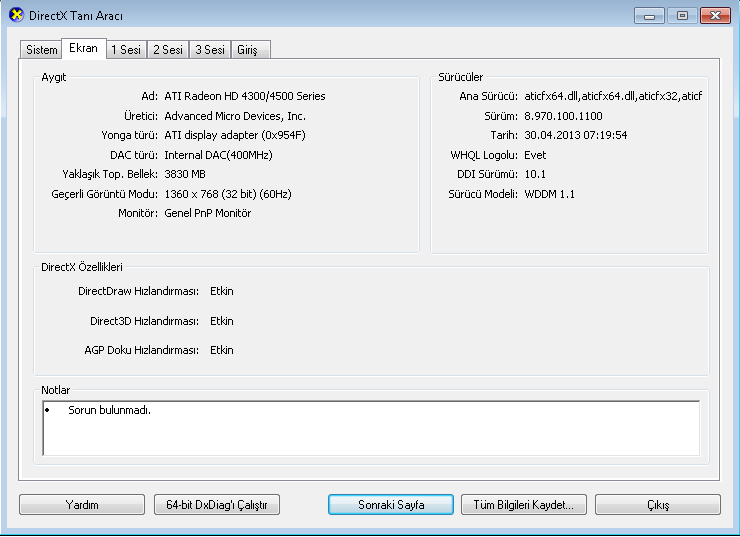Maximize the DirectX Tanı Aracı window
The image size is (740, 537).
pos(682,16)
